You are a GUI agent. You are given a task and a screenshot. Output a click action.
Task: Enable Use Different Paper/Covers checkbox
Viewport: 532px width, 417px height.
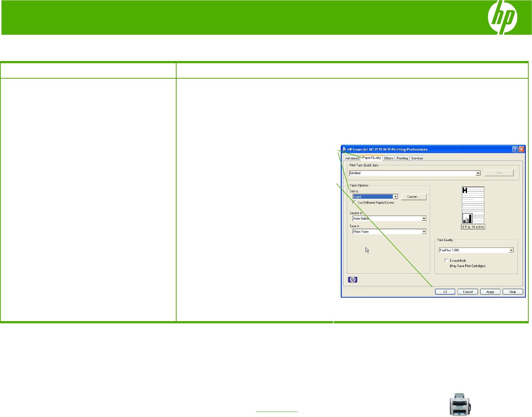354,202
